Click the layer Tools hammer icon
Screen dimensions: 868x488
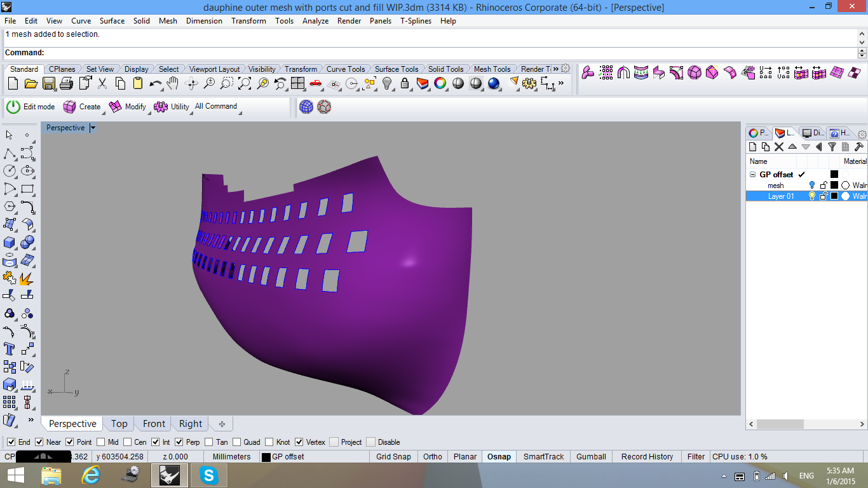(858, 147)
